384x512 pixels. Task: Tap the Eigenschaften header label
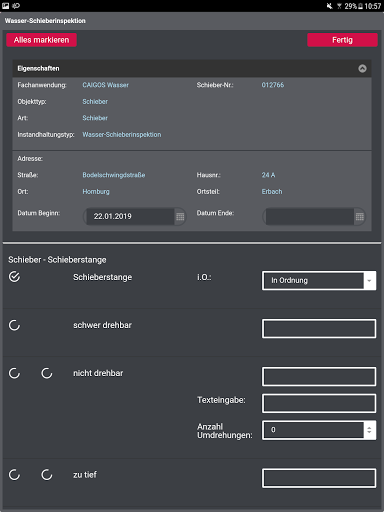(x=38, y=68)
